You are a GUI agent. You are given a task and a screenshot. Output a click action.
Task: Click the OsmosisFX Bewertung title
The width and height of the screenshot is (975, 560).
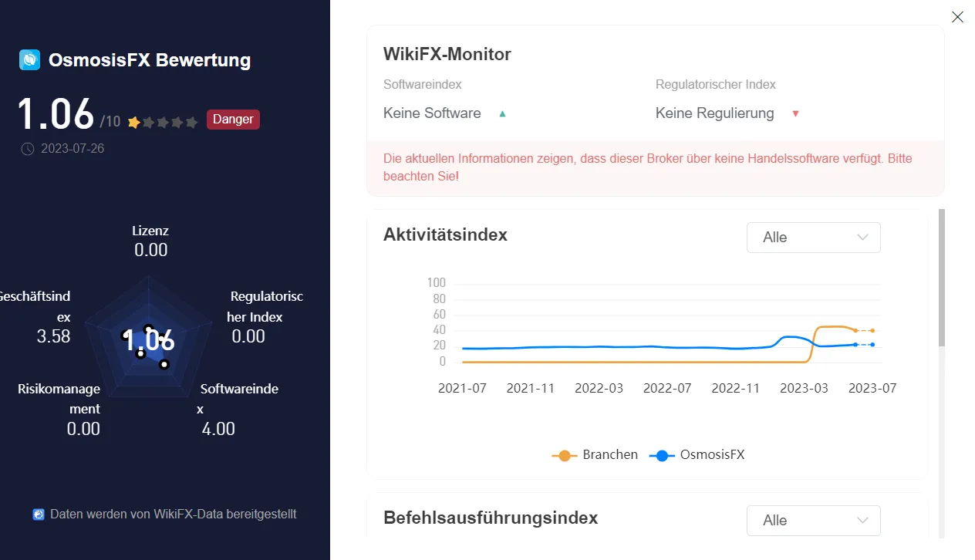pos(150,60)
